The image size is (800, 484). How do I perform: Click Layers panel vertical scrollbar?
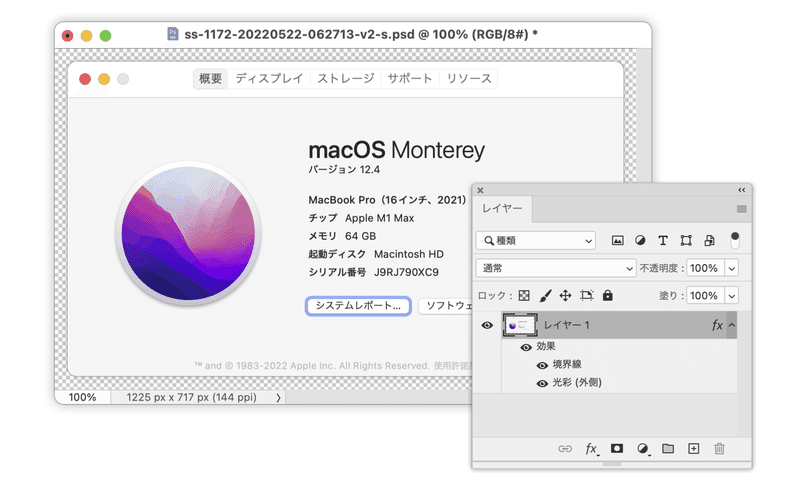[x=744, y=372]
